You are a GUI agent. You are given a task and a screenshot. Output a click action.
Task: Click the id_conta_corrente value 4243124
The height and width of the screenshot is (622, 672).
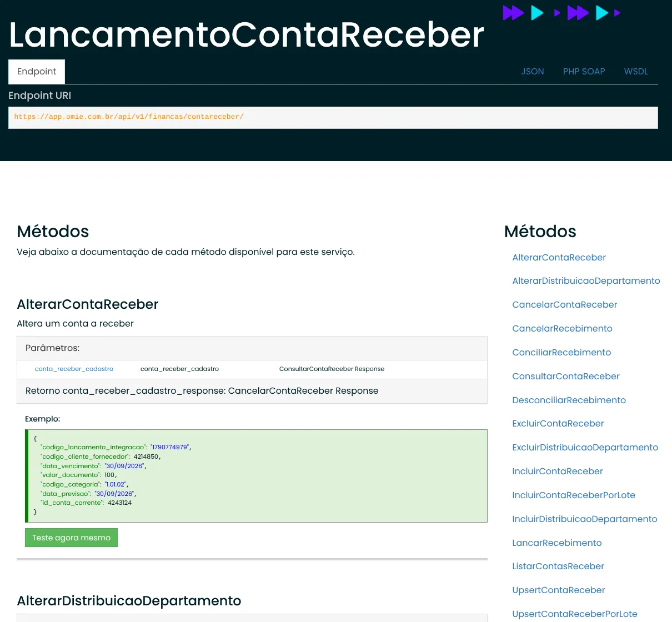119,503
